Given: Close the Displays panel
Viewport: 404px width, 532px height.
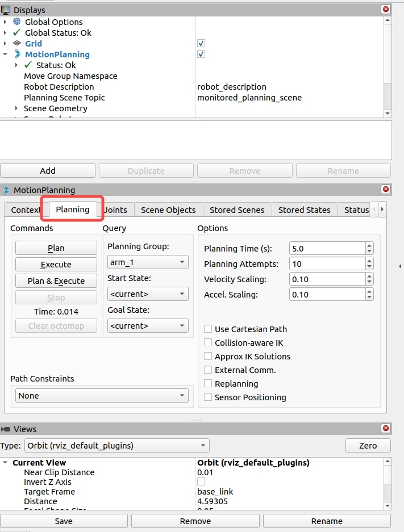Looking at the screenshot, I should pos(386,9).
